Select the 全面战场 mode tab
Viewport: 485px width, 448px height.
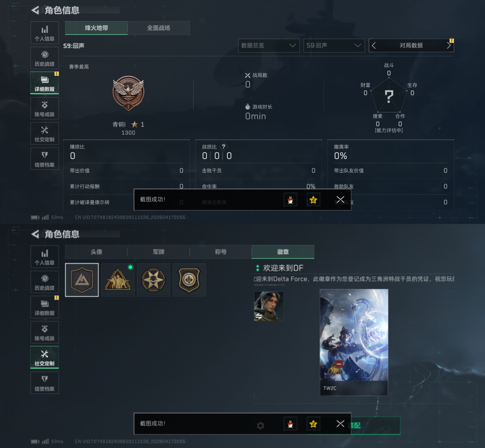coord(159,28)
